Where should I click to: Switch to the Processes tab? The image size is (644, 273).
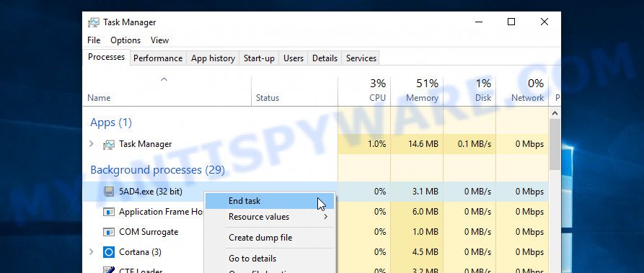[107, 57]
